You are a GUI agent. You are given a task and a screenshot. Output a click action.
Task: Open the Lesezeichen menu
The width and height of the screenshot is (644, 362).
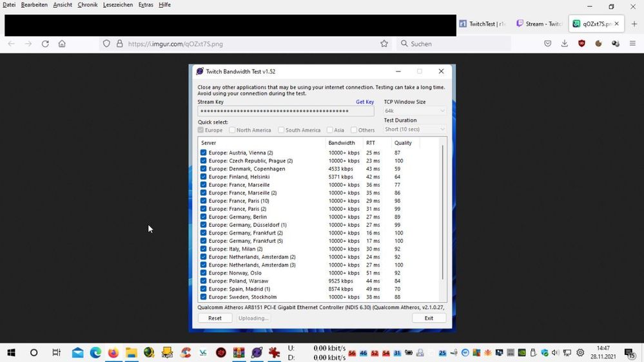pos(118,5)
